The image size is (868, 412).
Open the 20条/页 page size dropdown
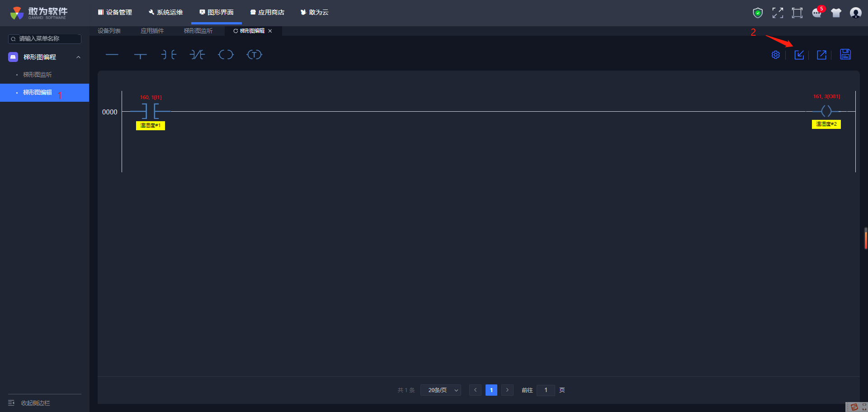click(441, 390)
